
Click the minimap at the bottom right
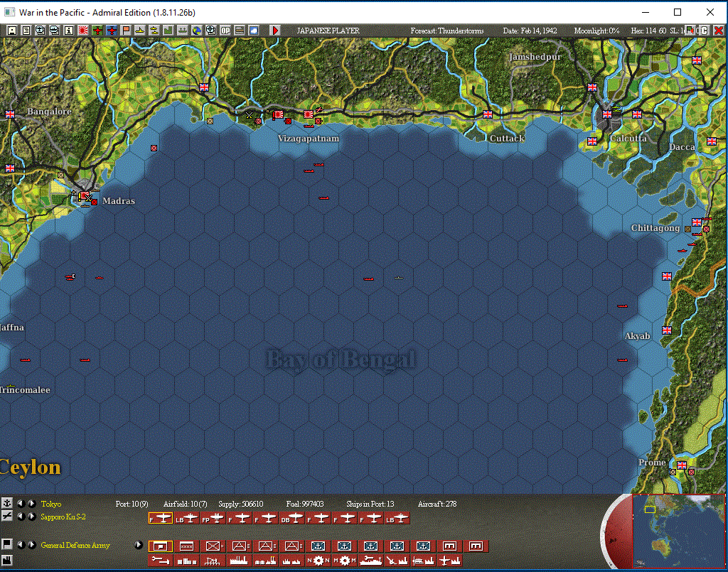(x=678, y=531)
